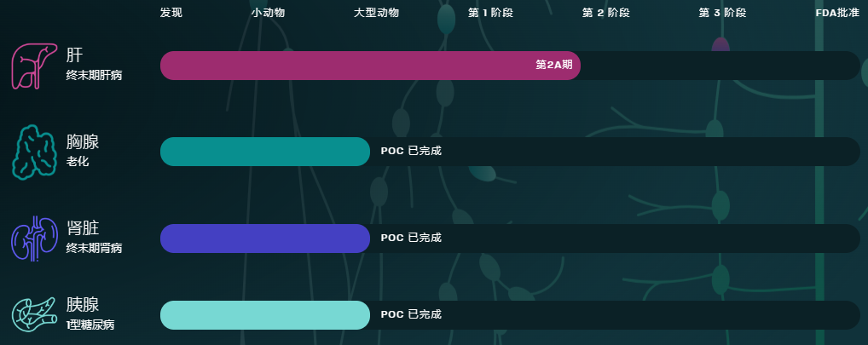
Task: Click the light cyan pancreas progress bar
Action: tap(265, 315)
